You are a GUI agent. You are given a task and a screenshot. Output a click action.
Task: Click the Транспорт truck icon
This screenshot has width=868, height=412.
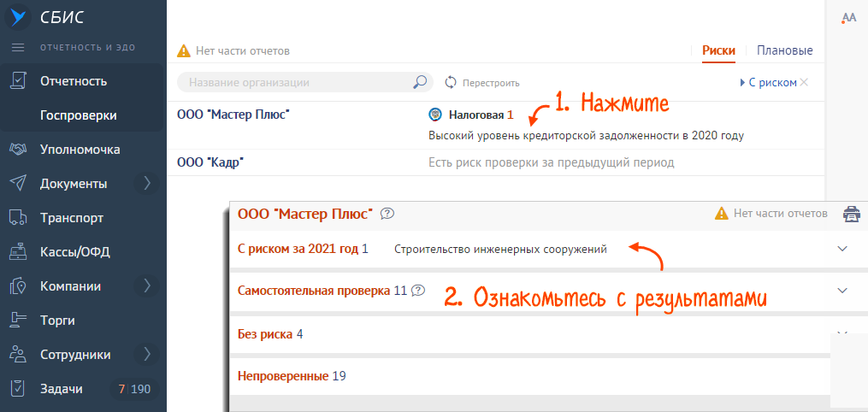(x=18, y=218)
